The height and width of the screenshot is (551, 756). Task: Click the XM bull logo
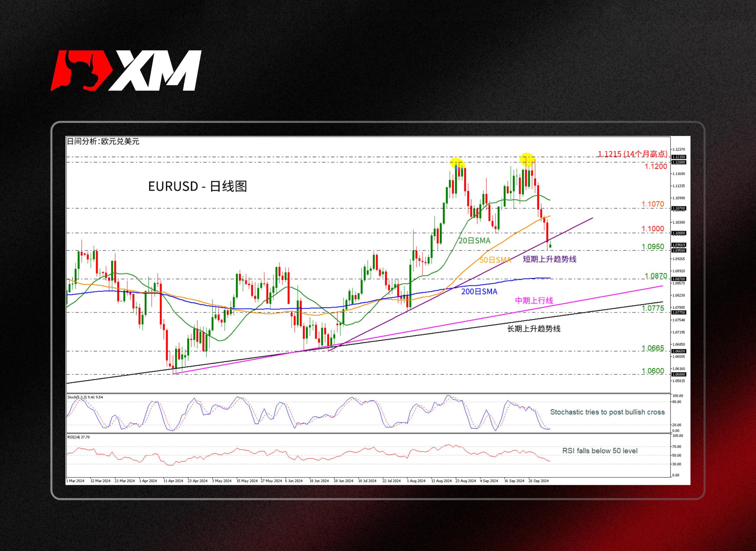pos(126,70)
